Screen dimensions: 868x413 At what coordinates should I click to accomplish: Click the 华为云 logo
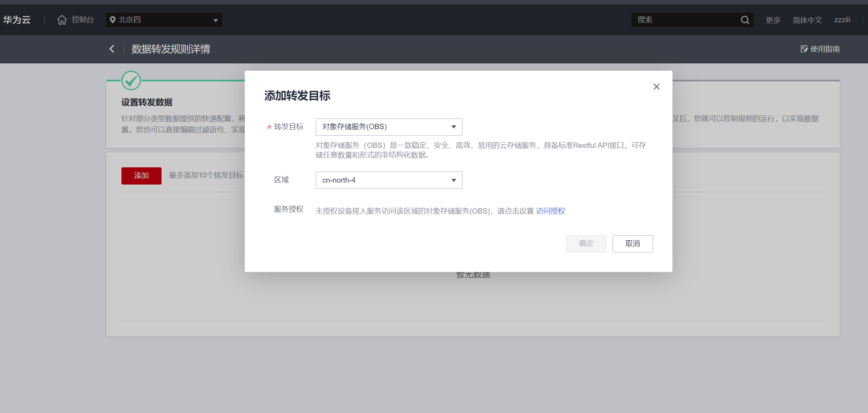[17, 20]
